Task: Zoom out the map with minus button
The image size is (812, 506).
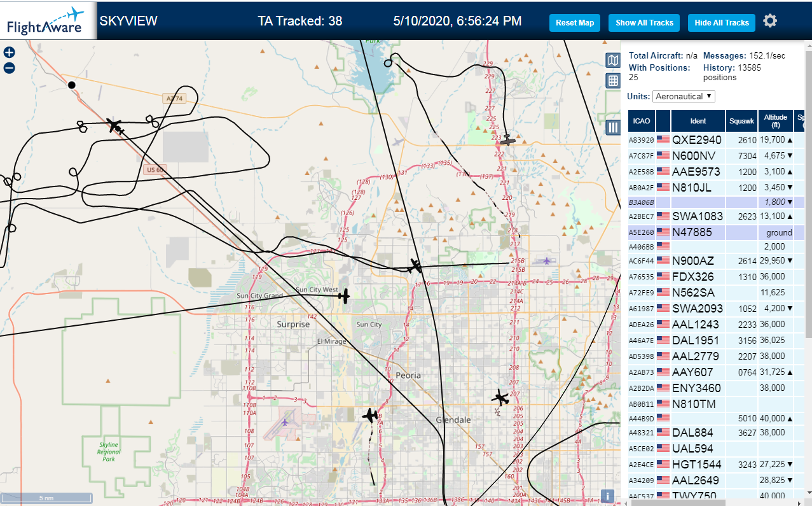Action: coord(9,68)
